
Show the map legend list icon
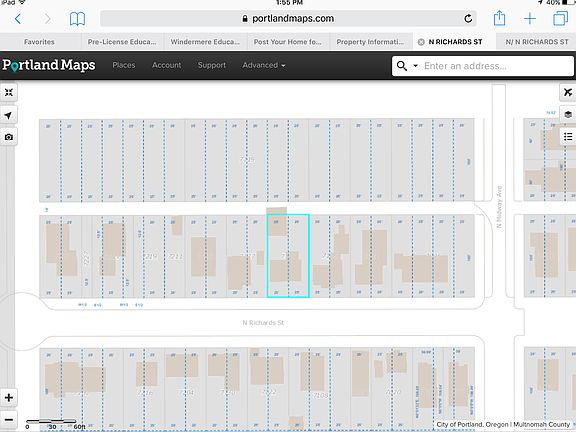[x=568, y=137]
